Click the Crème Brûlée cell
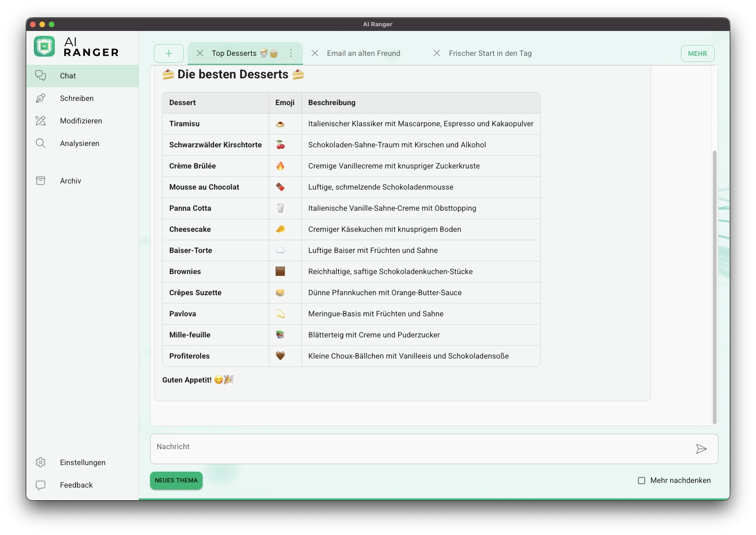The height and width of the screenshot is (535, 756). (x=216, y=166)
